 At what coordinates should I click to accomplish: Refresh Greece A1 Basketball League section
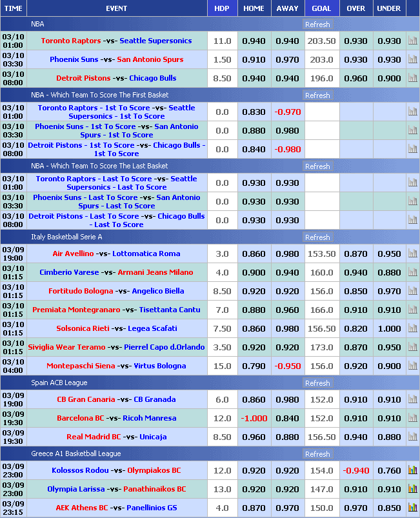tap(317, 454)
